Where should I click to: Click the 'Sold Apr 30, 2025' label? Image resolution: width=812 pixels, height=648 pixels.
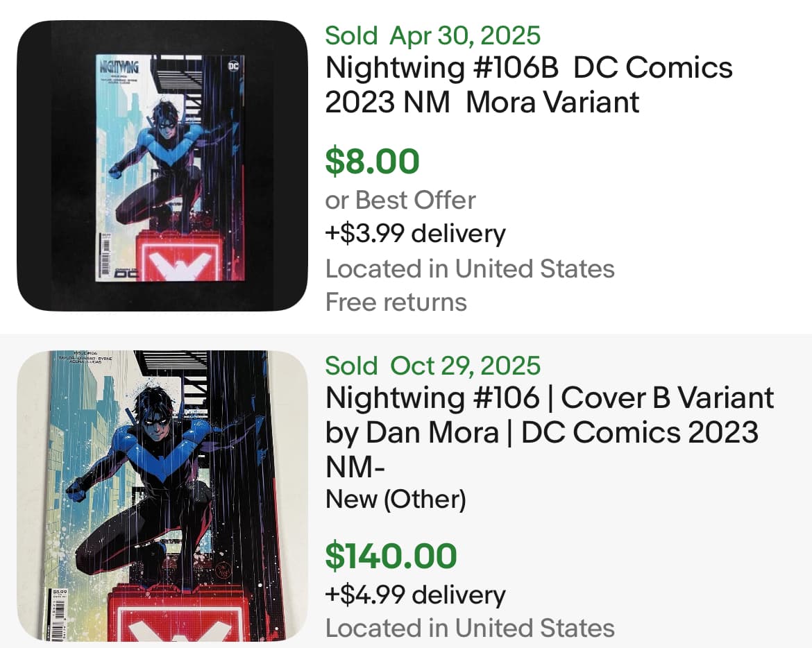point(432,35)
